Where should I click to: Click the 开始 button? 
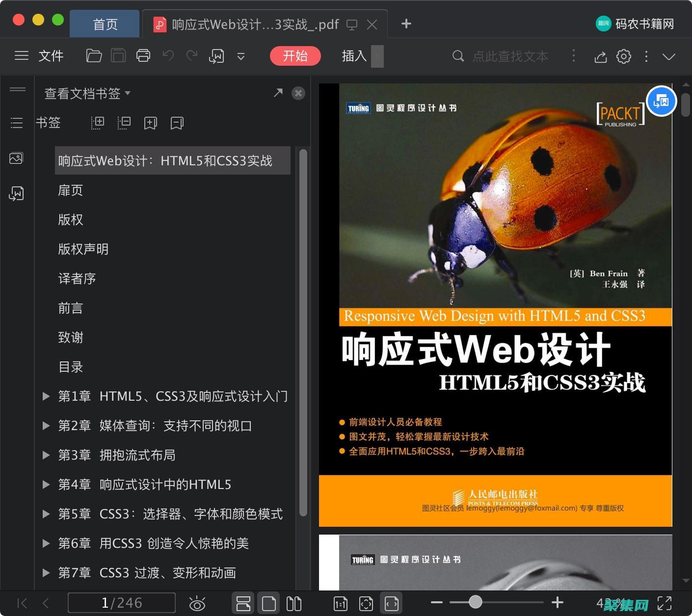pos(295,56)
